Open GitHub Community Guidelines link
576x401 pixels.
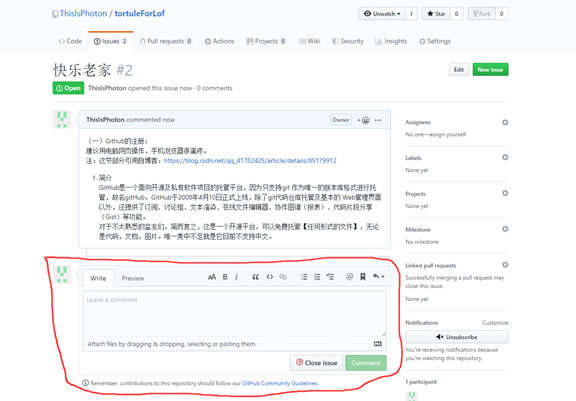coord(280,383)
